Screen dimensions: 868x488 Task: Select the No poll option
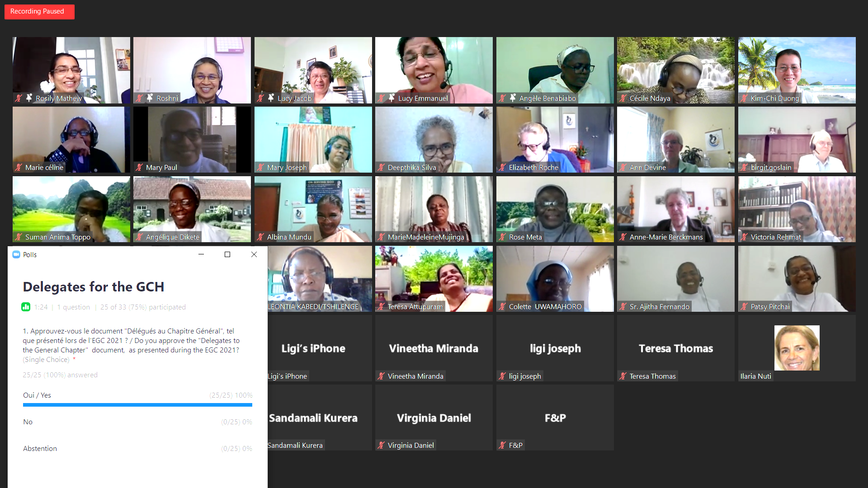click(x=28, y=422)
